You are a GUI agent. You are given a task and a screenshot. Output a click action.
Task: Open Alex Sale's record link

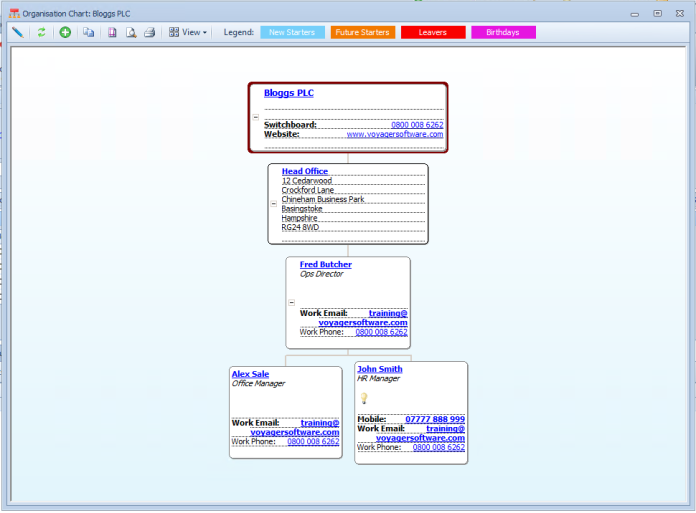point(250,374)
